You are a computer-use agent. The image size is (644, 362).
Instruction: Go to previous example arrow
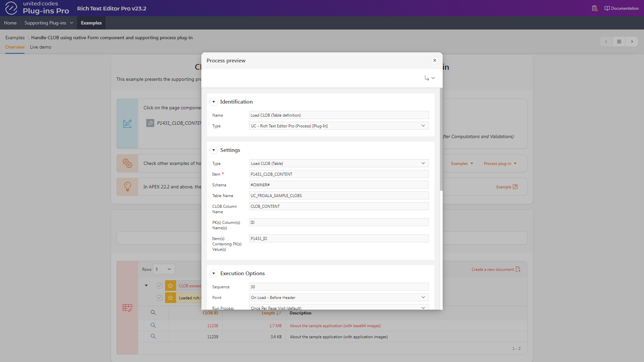606,42
